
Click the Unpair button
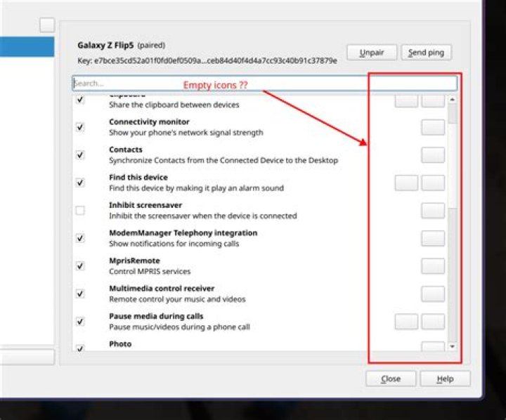point(372,53)
